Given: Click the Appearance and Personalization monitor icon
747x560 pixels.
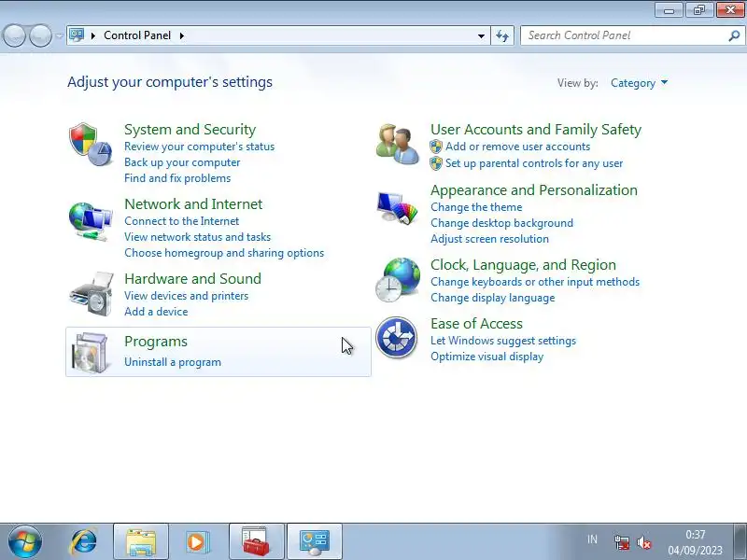Looking at the screenshot, I should click(x=398, y=207).
